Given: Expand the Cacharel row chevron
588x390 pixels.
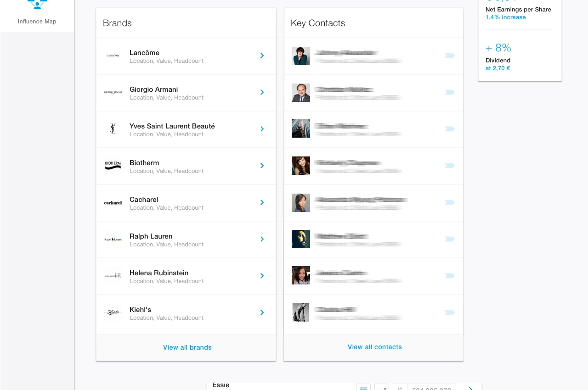Looking at the screenshot, I should coord(262,202).
